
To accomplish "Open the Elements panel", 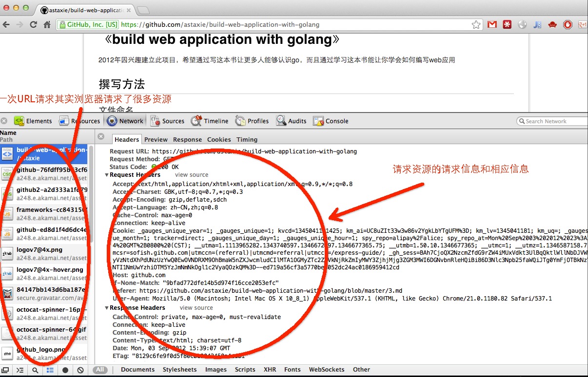I will pyautogui.click(x=33, y=121).
